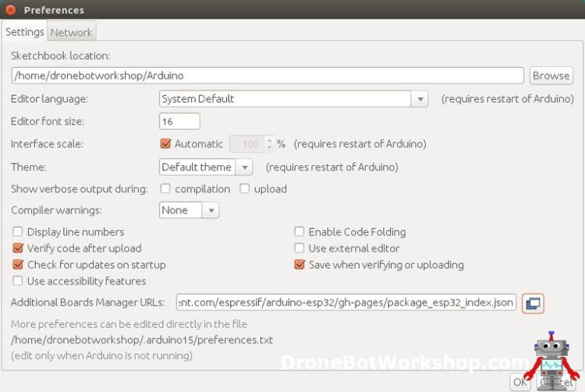585x392 pixels.
Task: Click 'Additional Boards Manager URLs:' label
Action: click(87, 302)
